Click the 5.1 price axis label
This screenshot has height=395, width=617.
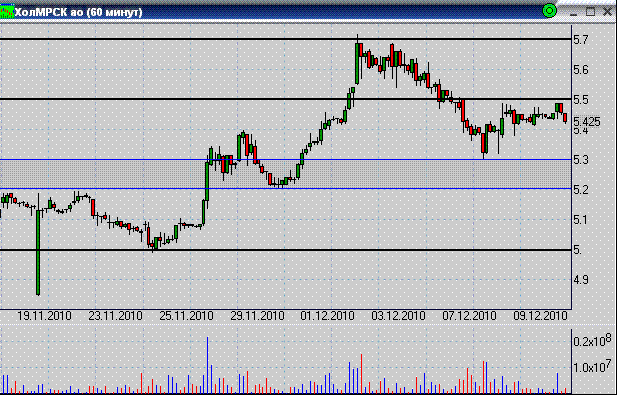tap(581, 220)
